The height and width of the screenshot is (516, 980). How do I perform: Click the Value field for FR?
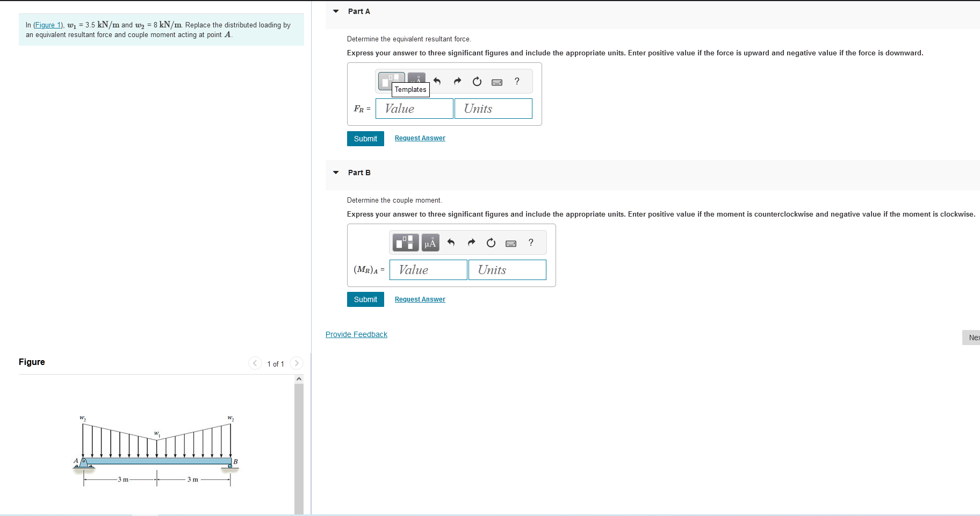414,108
